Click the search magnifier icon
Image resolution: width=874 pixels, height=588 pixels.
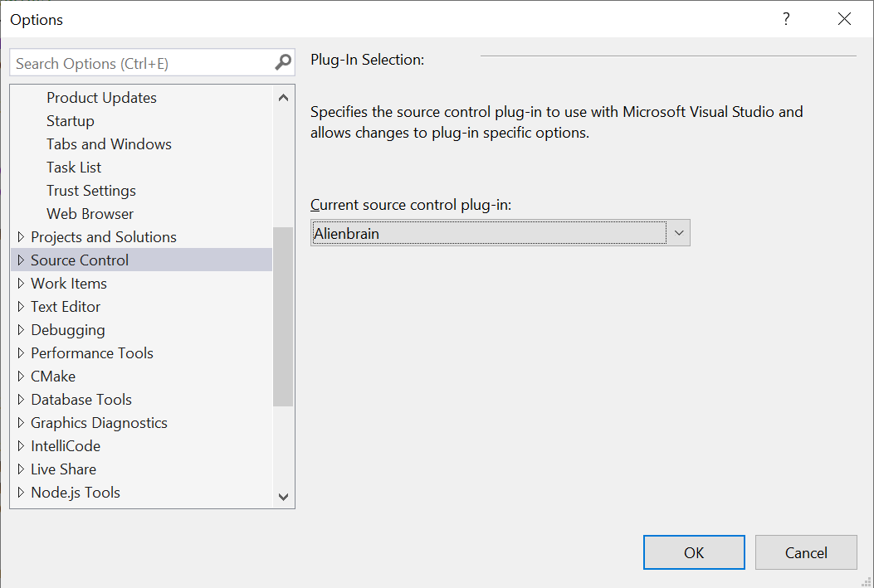point(283,63)
